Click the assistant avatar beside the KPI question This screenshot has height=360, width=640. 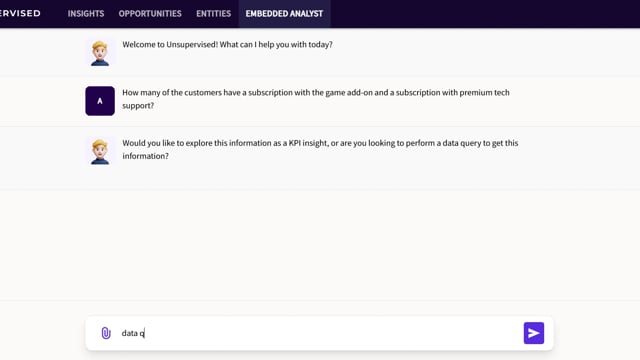click(100, 151)
